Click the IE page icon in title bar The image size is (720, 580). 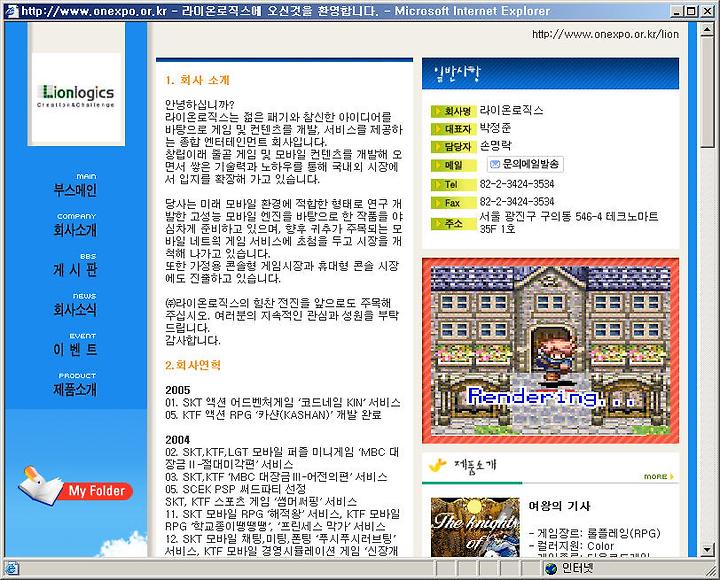pyautogui.click(x=11, y=11)
